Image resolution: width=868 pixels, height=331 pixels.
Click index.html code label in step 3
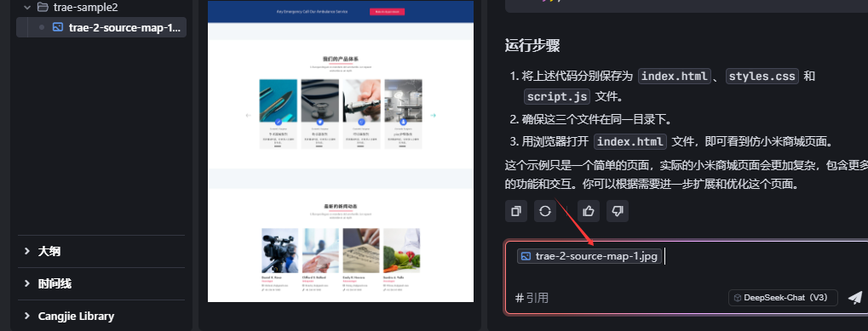pyautogui.click(x=630, y=141)
